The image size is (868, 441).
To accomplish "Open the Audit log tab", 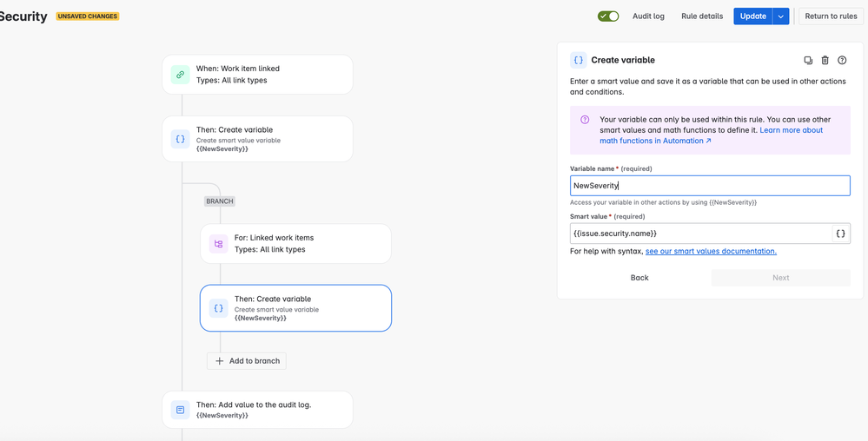I will (648, 16).
